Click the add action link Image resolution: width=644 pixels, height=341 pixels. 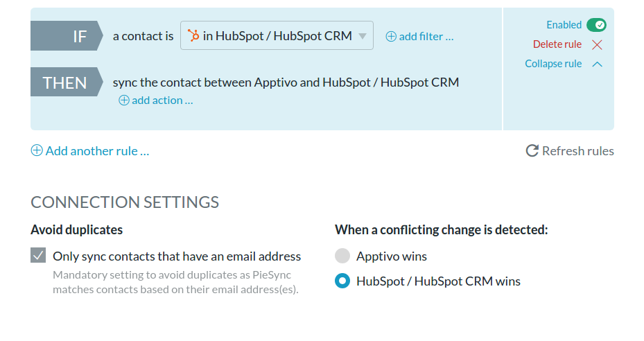pos(162,100)
